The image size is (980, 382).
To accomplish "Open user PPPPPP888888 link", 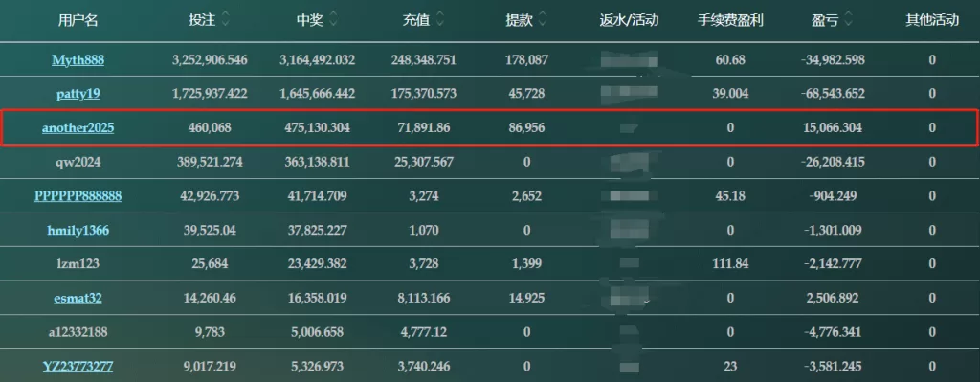I will click(78, 195).
